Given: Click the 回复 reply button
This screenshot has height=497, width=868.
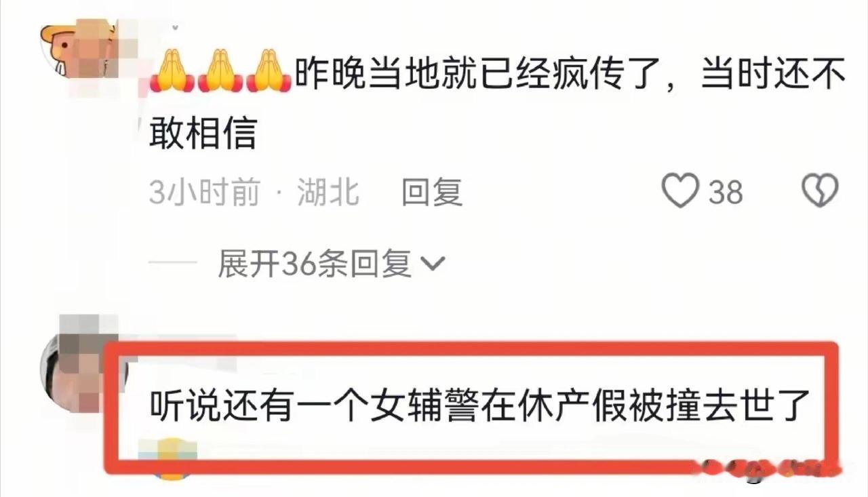Looking at the screenshot, I should click(x=432, y=192).
